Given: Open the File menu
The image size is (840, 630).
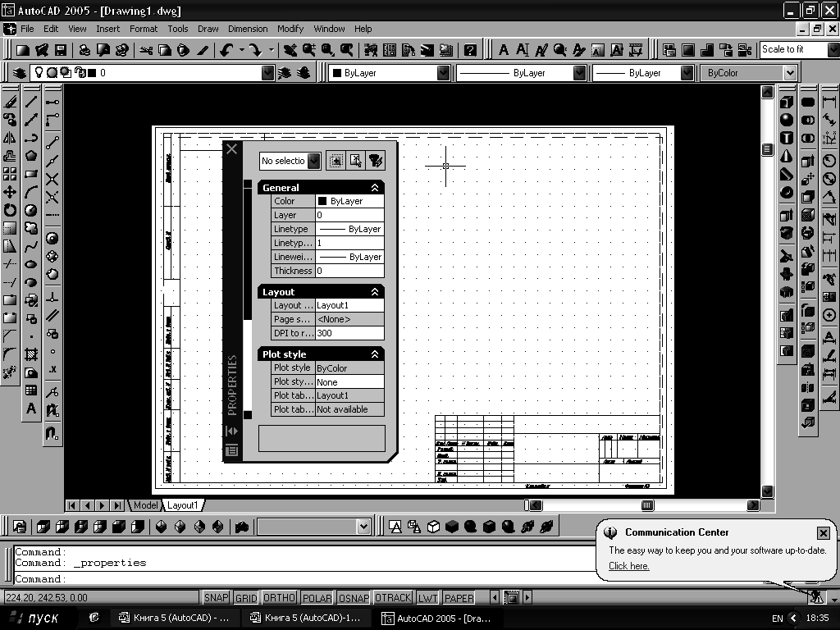Looking at the screenshot, I should point(27,29).
